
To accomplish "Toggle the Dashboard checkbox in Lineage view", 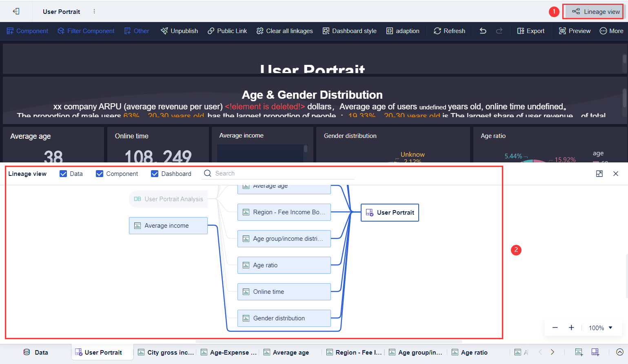I will click(155, 173).
